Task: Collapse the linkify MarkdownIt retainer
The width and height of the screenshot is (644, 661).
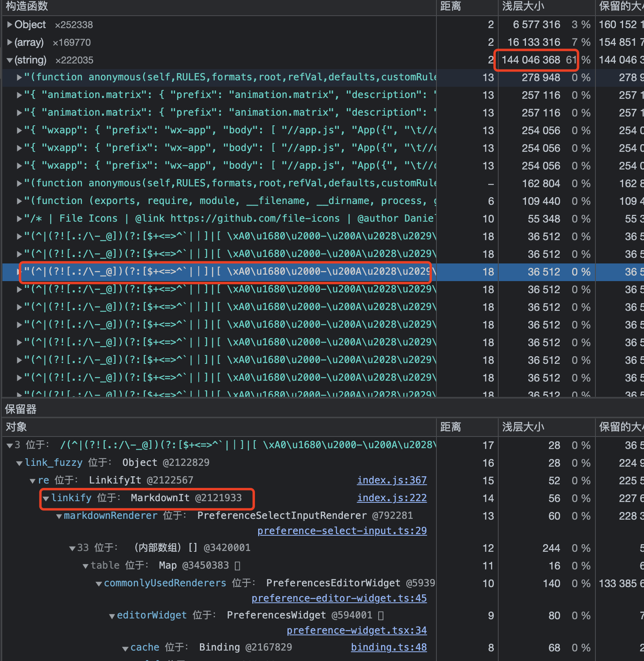Action: tap(46, 498)
